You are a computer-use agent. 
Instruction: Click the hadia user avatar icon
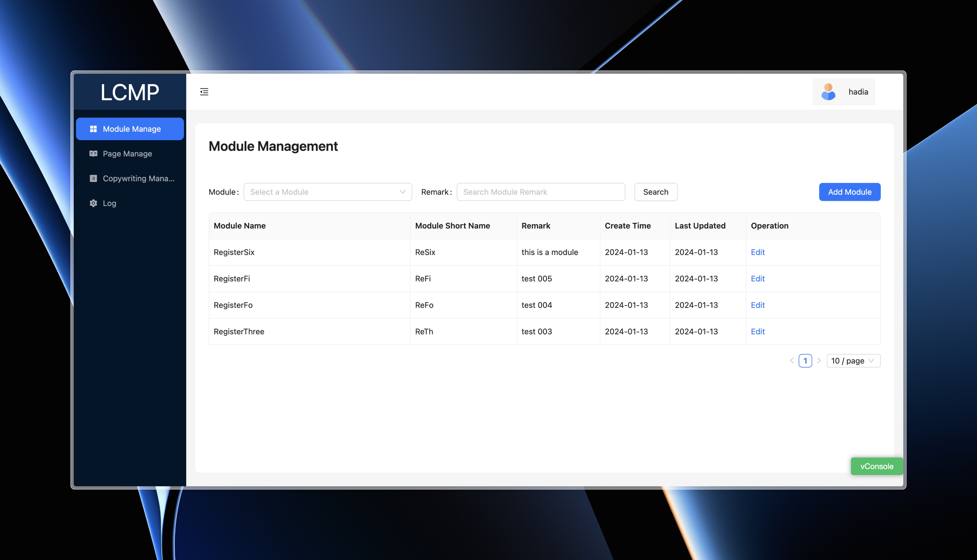coord(828,92)
